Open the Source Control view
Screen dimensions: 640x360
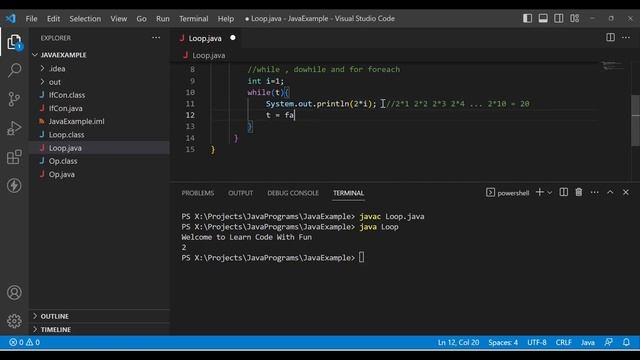tap(14, 99)
